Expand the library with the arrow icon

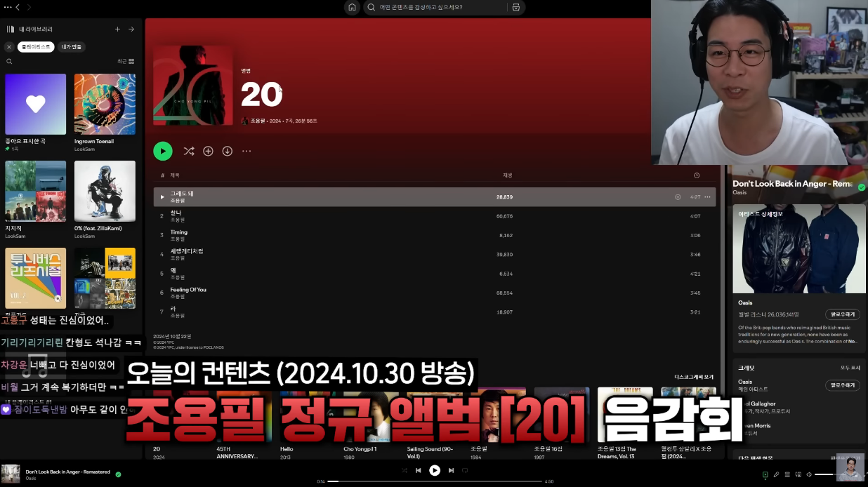(x=131, y=29)
